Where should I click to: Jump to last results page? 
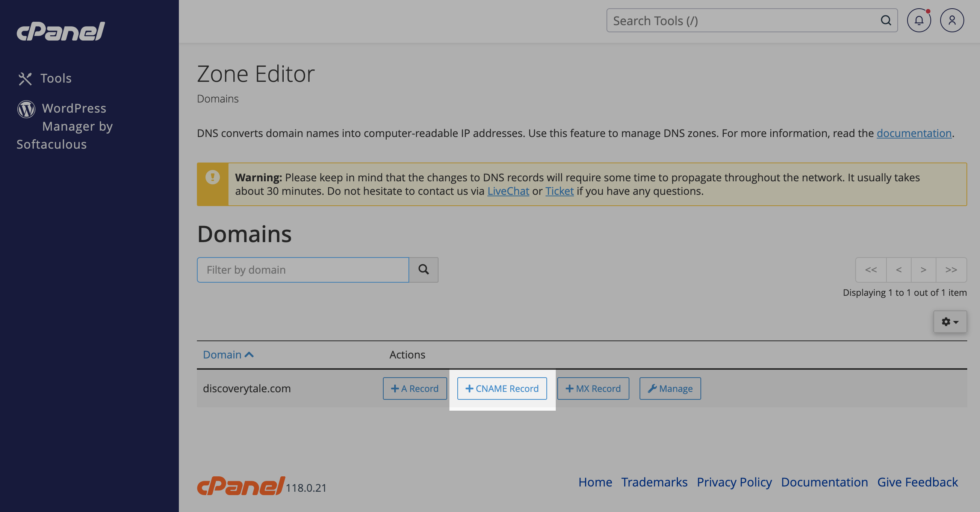951,270
